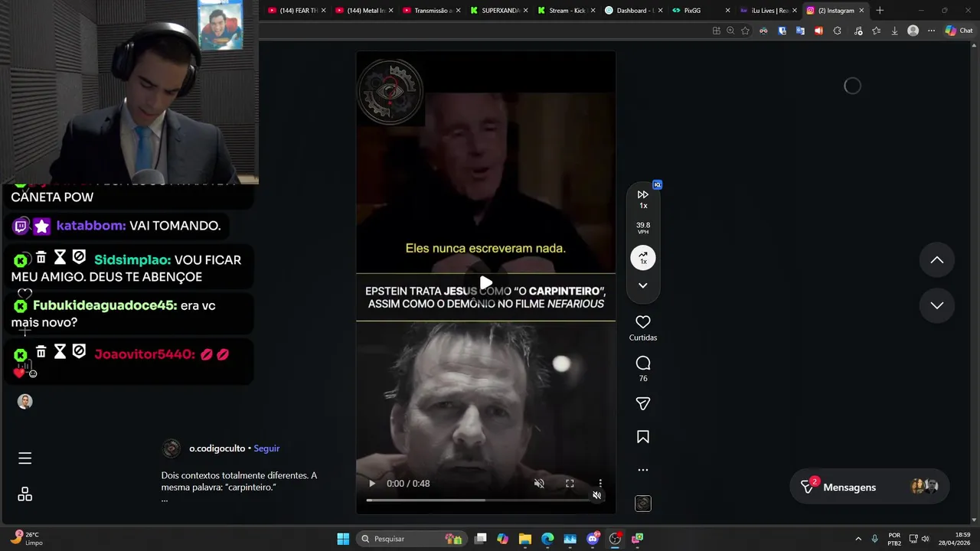This screenshot has width=980, height=551.
Task: Open the browser extensions puzzle icon
Action: (x=837, y=31)
